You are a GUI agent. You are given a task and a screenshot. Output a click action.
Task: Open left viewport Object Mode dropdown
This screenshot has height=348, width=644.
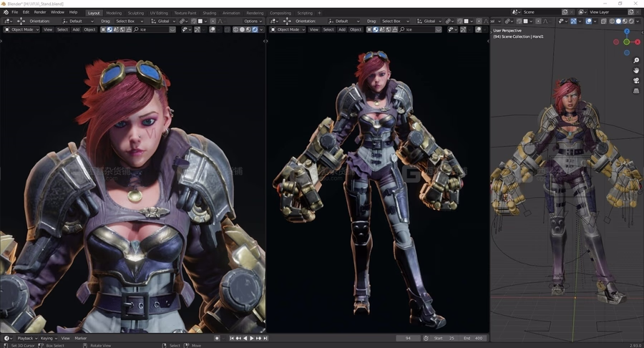tap(21, 29)
